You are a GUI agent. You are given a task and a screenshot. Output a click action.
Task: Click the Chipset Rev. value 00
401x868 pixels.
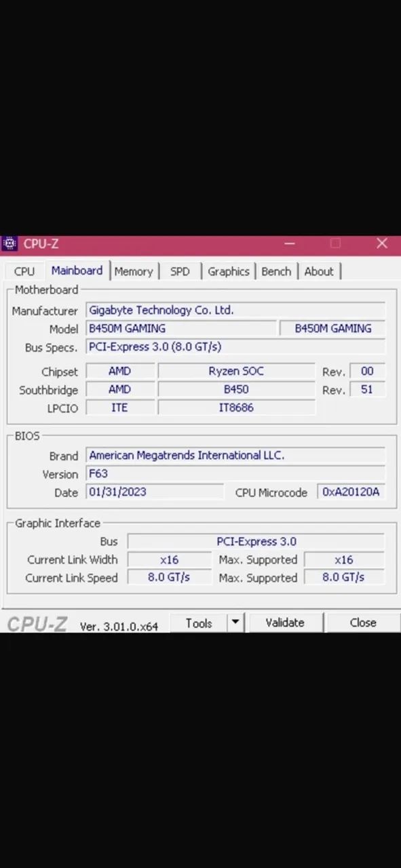click(367, 372)
